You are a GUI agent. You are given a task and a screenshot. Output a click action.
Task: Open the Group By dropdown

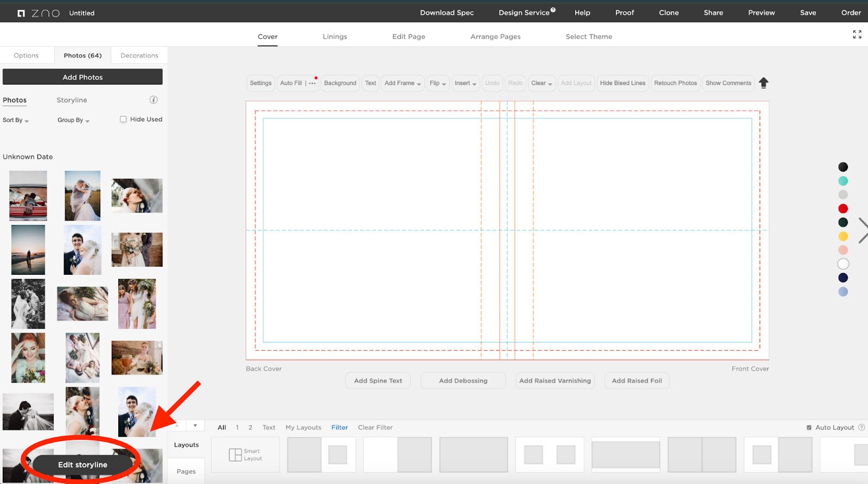[x=73, y=120]
